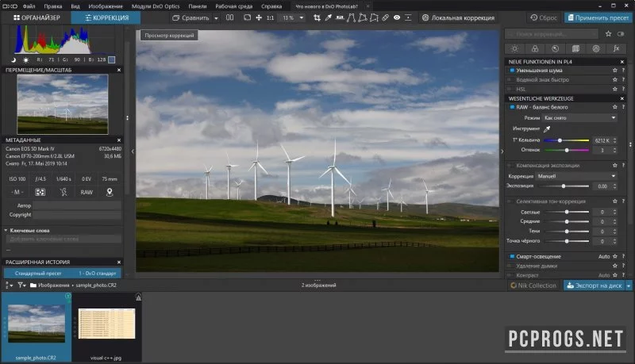635x364 pixels.
Task: Open help for RAW - баланс белого
Action: [x=623, y=107]
